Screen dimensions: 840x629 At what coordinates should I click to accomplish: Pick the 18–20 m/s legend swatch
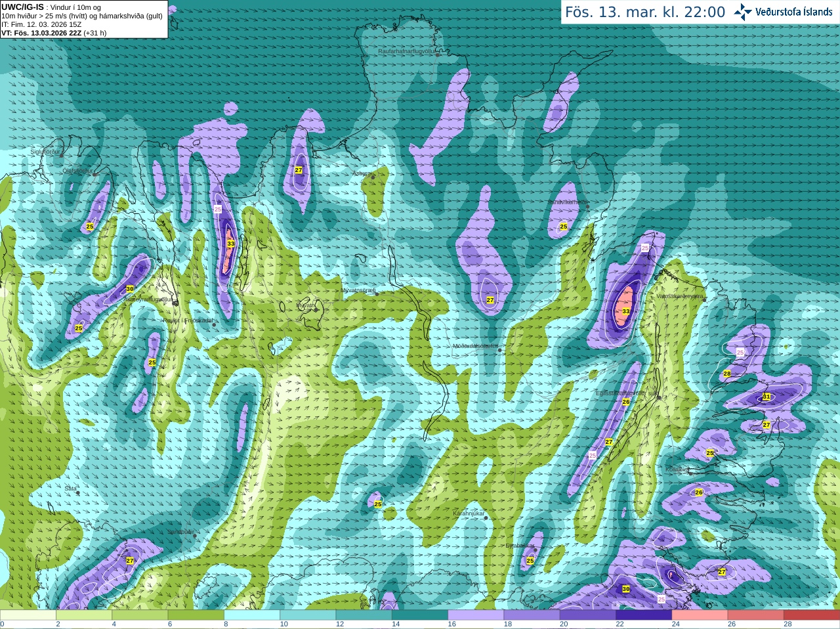click(532, 615)
